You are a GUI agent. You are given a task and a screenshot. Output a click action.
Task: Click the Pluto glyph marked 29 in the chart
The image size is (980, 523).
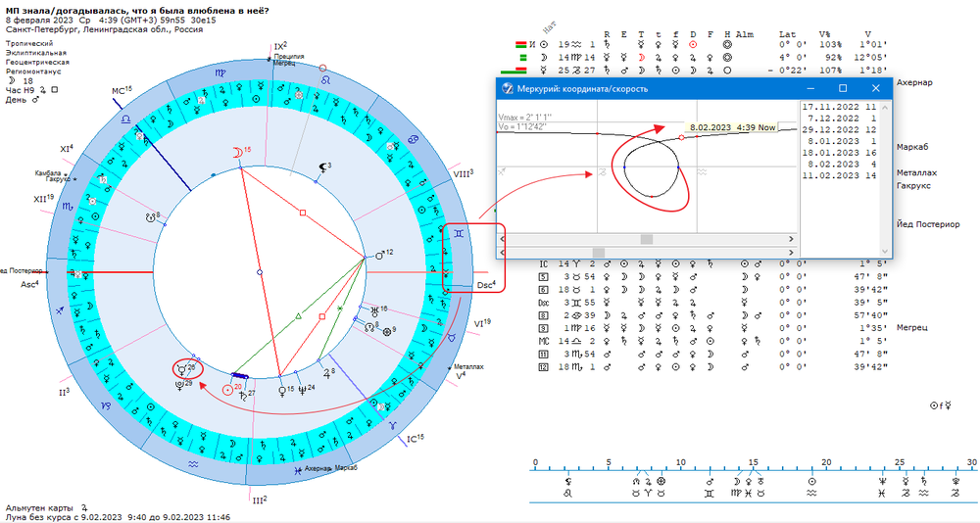179,385
